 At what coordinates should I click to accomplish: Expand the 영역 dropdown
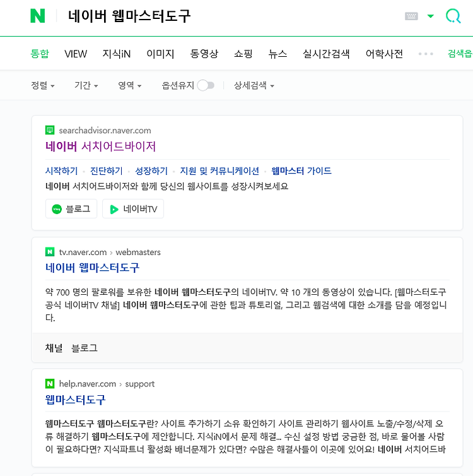(x=129, y=85)
